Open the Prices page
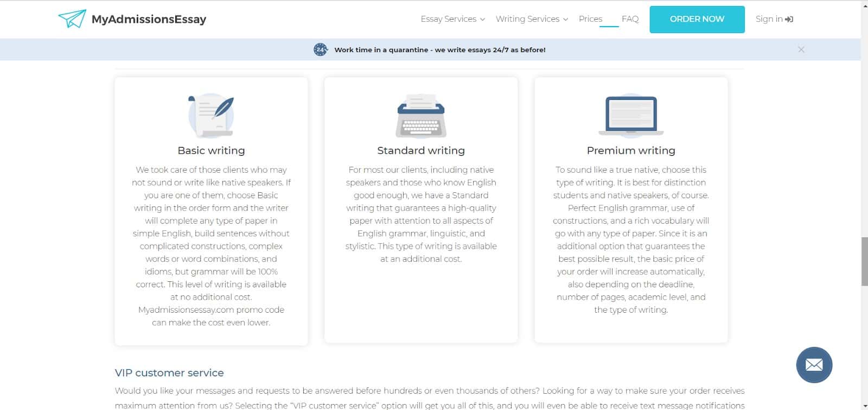 (x=590, y=19)
